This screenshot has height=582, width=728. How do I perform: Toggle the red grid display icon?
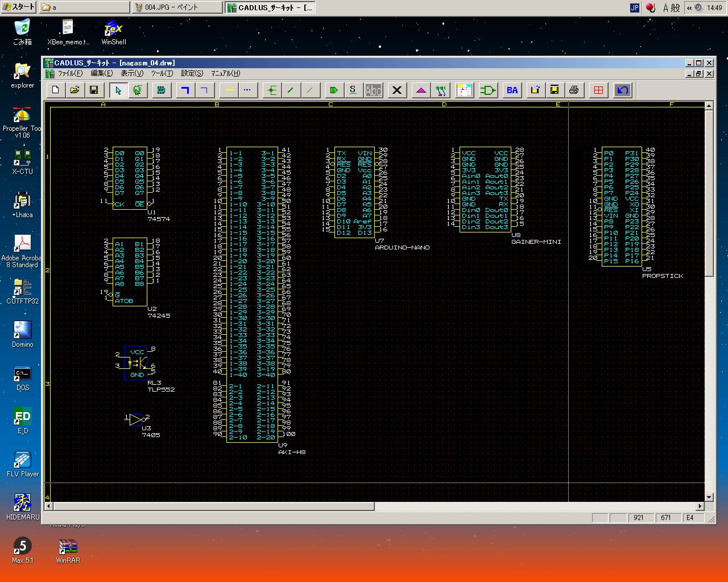598,90
